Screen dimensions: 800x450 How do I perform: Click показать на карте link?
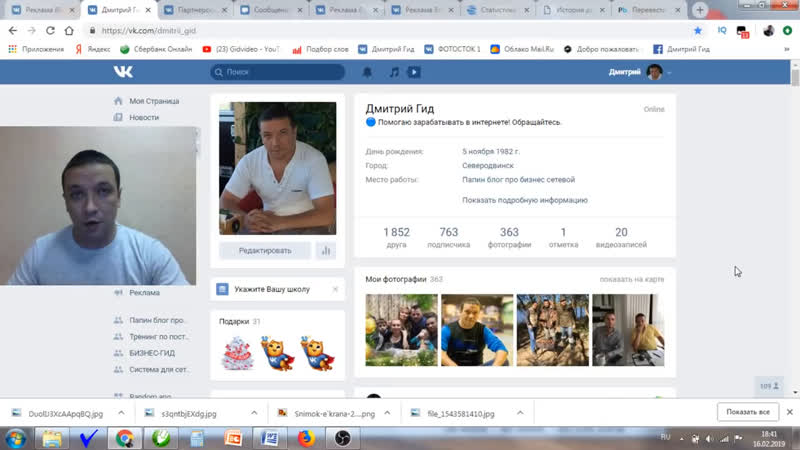point(632,279)
